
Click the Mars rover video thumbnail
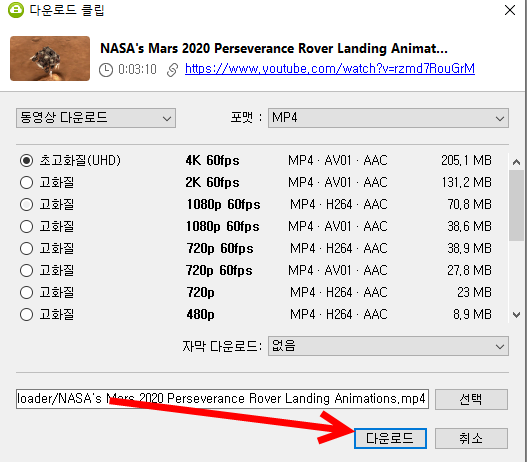pos(50,58)
